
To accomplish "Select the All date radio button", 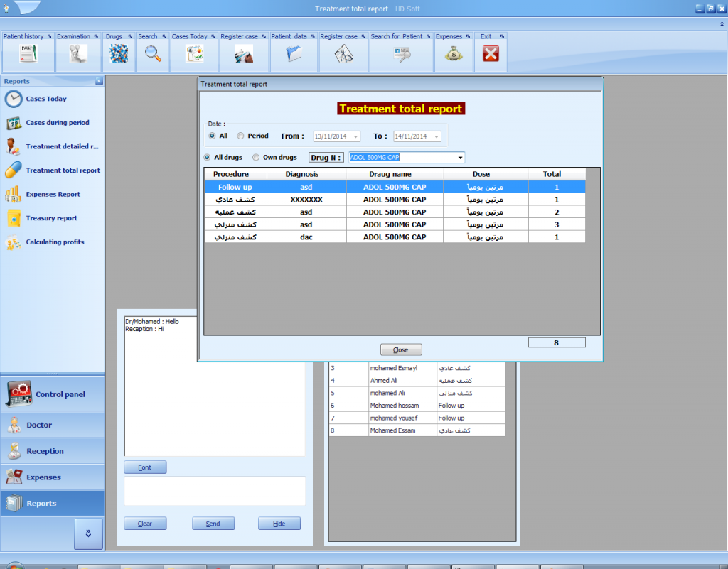I will (x=212, y=136).
